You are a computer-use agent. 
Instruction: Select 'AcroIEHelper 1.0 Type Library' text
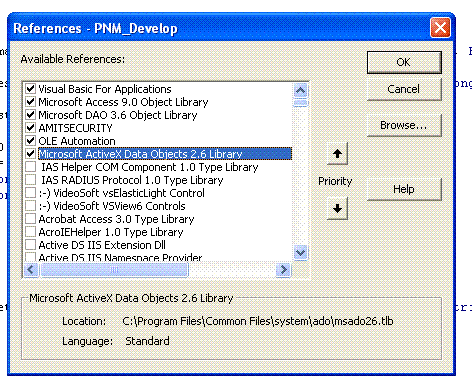click(111, 232)
